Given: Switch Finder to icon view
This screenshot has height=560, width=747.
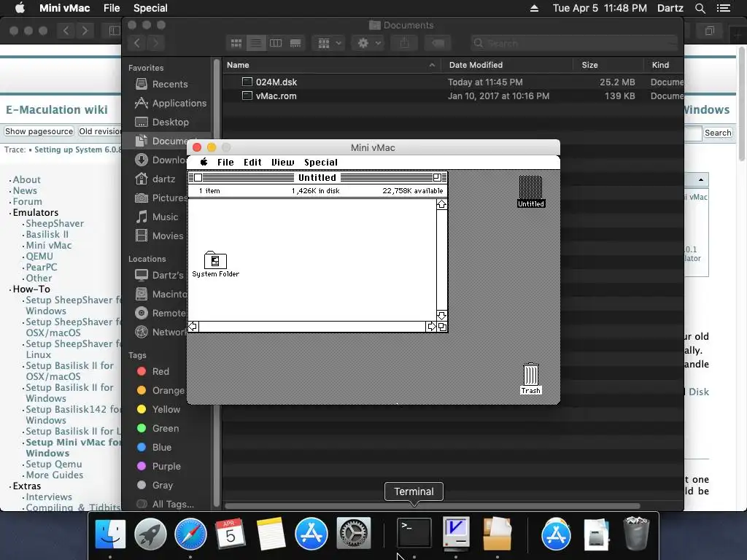Looking at the screenshot, I should pyautogui.click(x=236, y=43).
